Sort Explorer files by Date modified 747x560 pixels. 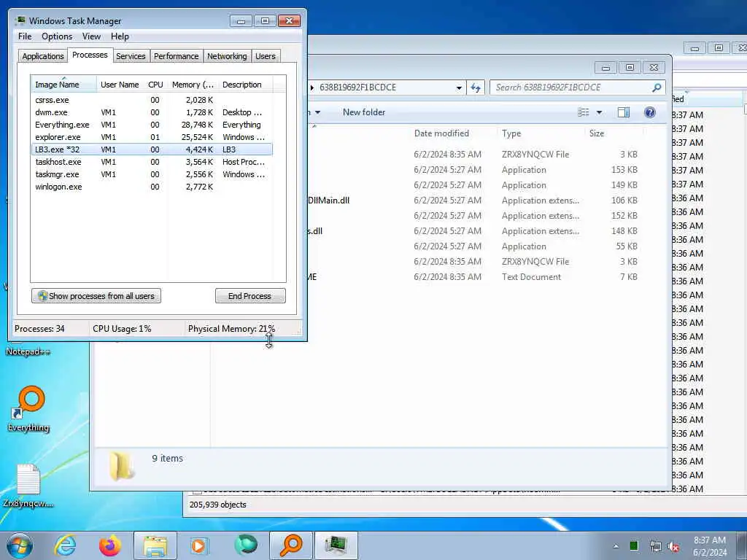[x=441, y=133]
